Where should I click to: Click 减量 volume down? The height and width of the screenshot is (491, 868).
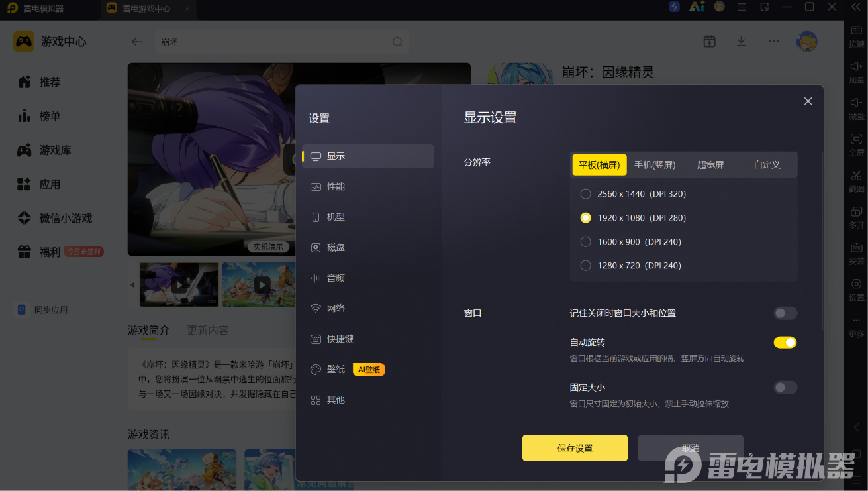[x=857, y=109]
